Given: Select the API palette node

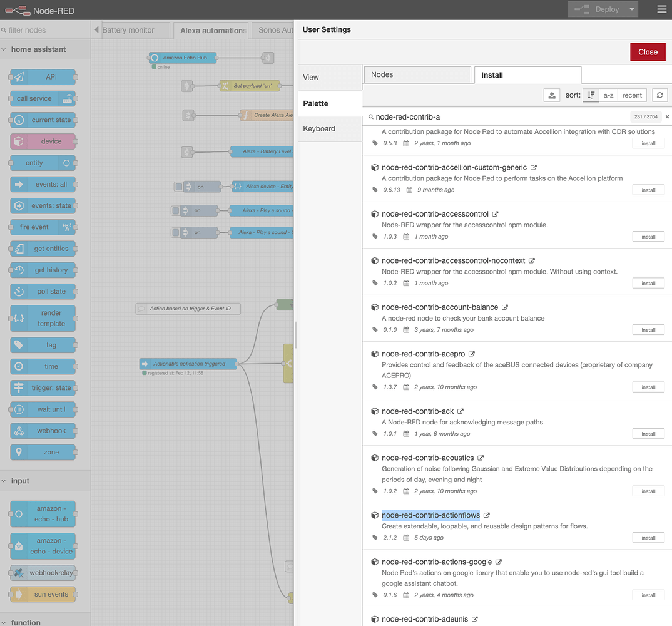Looking at the screenshot, I should 43,77.
